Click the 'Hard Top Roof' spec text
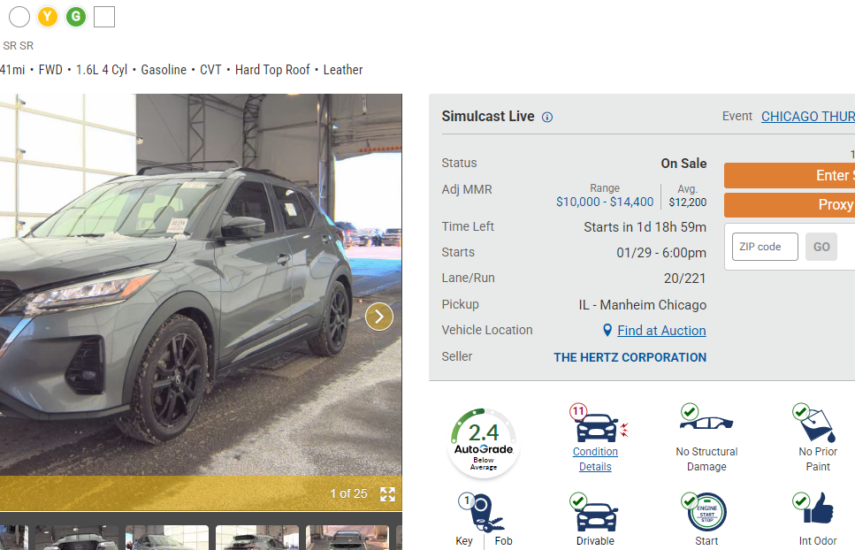 click(272, 70)
